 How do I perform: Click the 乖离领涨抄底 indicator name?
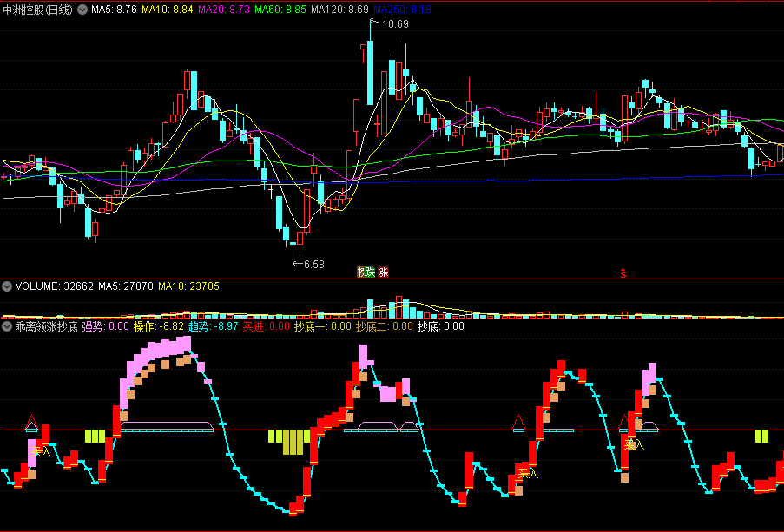46,326
